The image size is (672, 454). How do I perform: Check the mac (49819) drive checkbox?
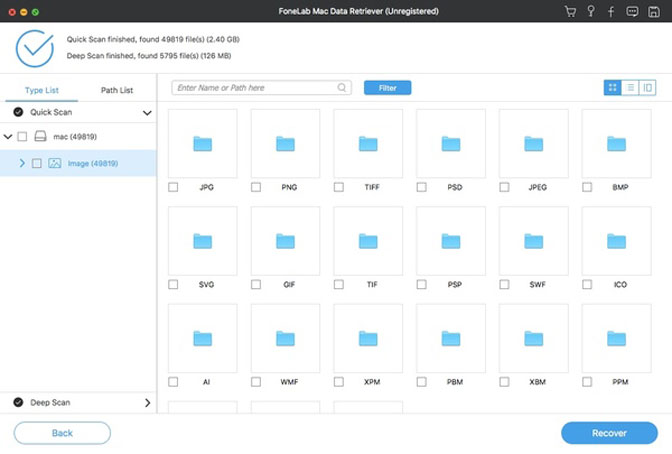coord(22,136)
